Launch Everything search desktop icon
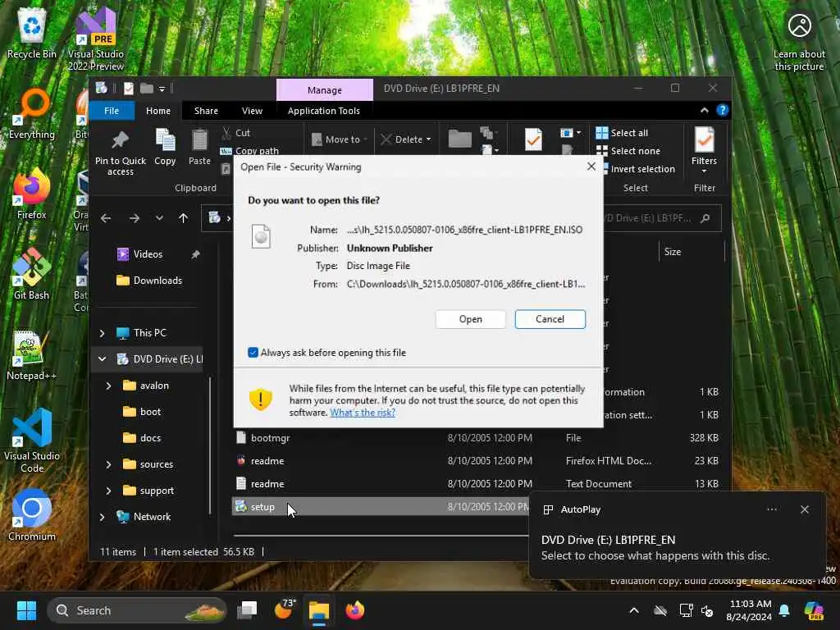This screenshot has height=630, width=840. (x=32, y=115)
